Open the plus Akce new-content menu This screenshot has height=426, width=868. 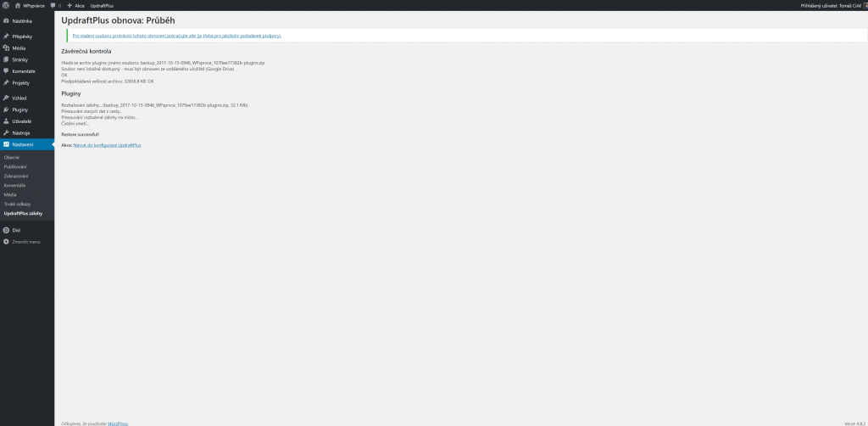[x=75, y=5]
